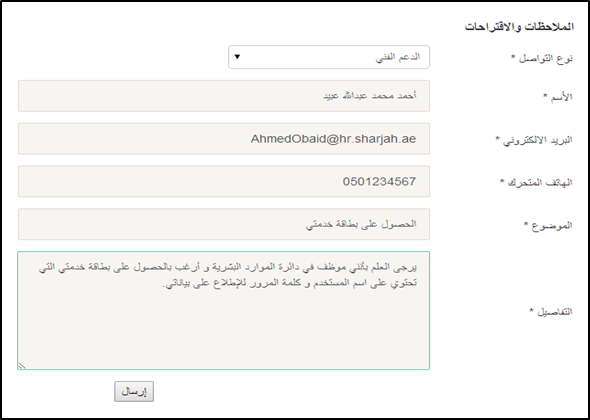
Task: Expand the نوع التواصل dropdown arrow
Action: [x=237, y=57]
